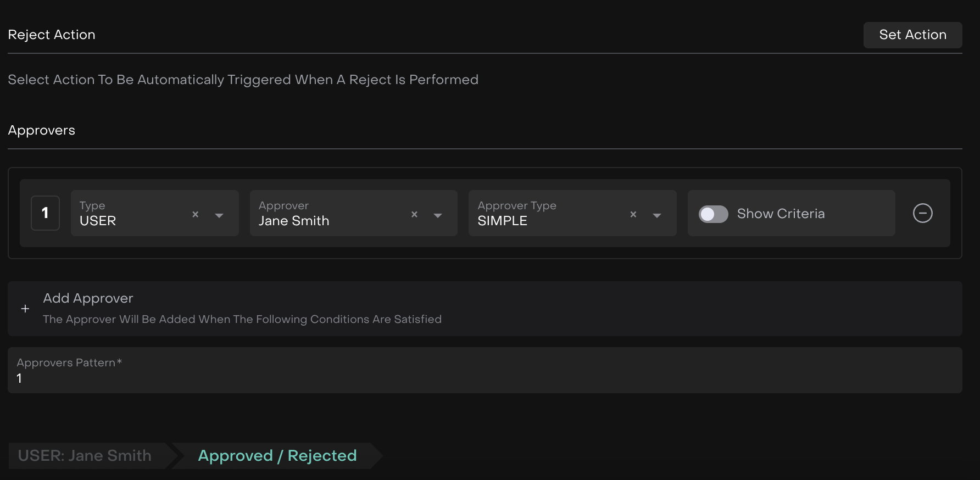Image resolution: width=980 pixels, height=480 pixels.
Task: Select the USER: Jane Smith workflow step
Action: 85,455
